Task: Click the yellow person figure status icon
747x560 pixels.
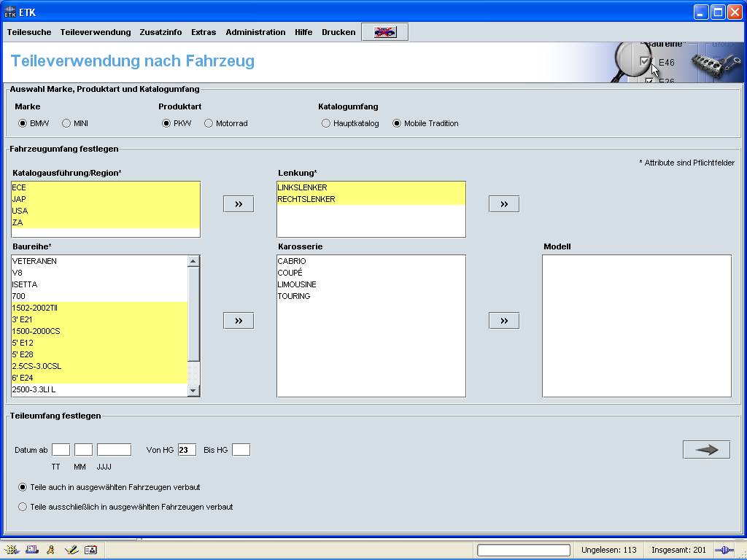Action: click(x=51, y=550)
